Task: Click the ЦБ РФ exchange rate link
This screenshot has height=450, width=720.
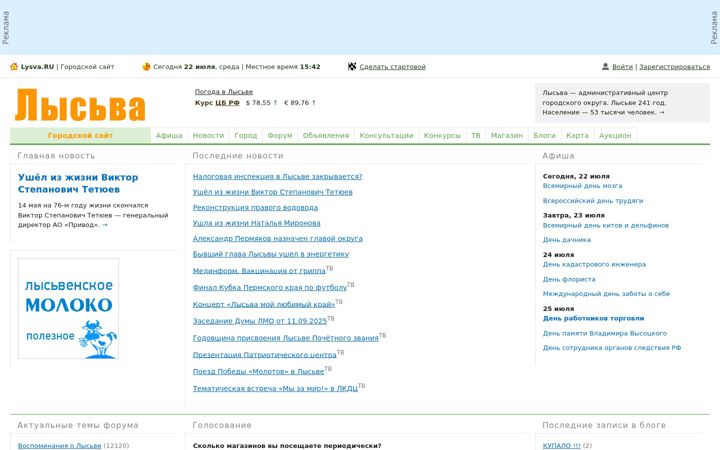Action: tap(227, 103)
